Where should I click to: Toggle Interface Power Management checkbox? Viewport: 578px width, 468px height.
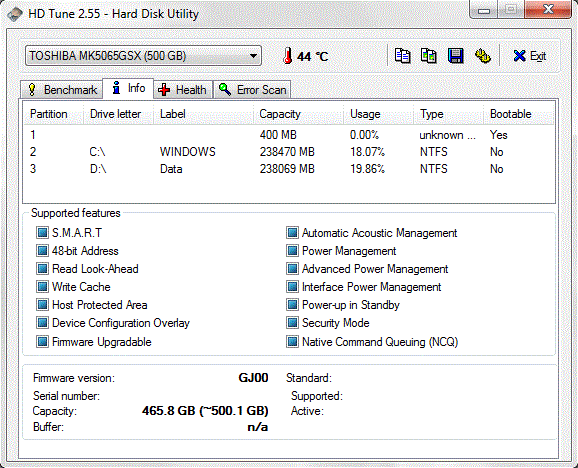click(292, 287)
